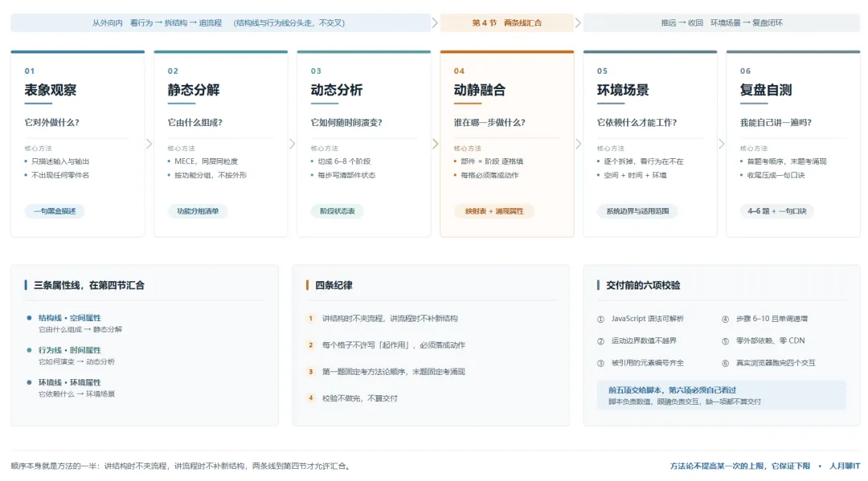Image resolution: width=868 pixels, height=481 pixels.
Task: Select the bullet '切成 6–8 个阶段'
Action: (344, 161)
